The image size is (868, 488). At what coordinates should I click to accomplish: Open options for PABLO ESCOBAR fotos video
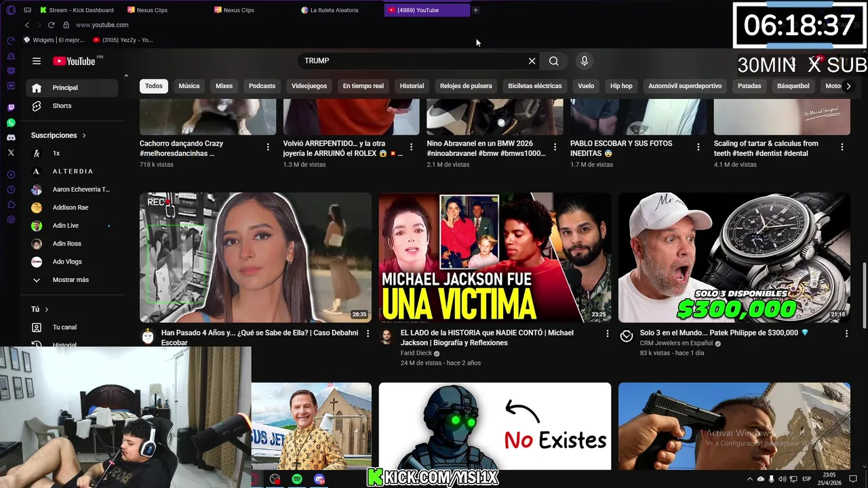tap(698, 147)
